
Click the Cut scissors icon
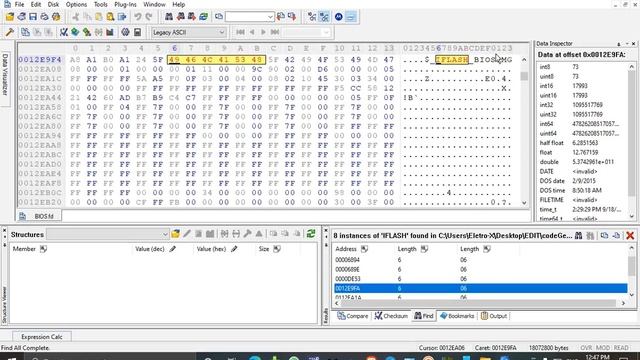pos(76,17)
